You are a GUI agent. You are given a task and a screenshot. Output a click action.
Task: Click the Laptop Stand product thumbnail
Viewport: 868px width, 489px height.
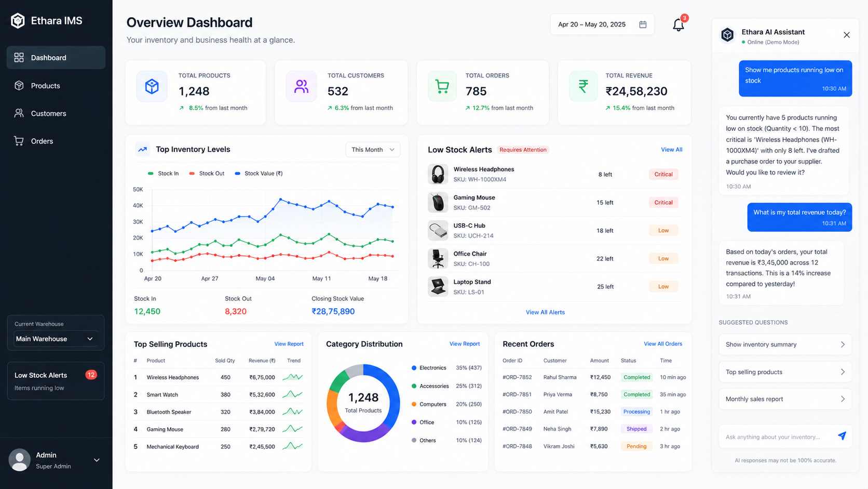tap(438, 286)
